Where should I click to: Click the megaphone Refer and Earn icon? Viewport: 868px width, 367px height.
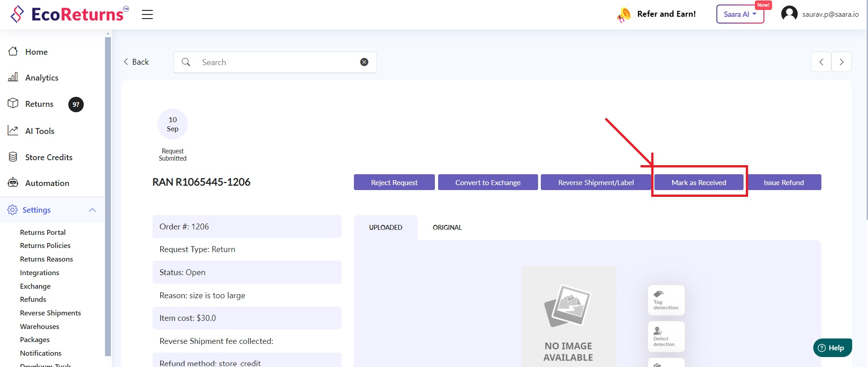click(624, 14)
